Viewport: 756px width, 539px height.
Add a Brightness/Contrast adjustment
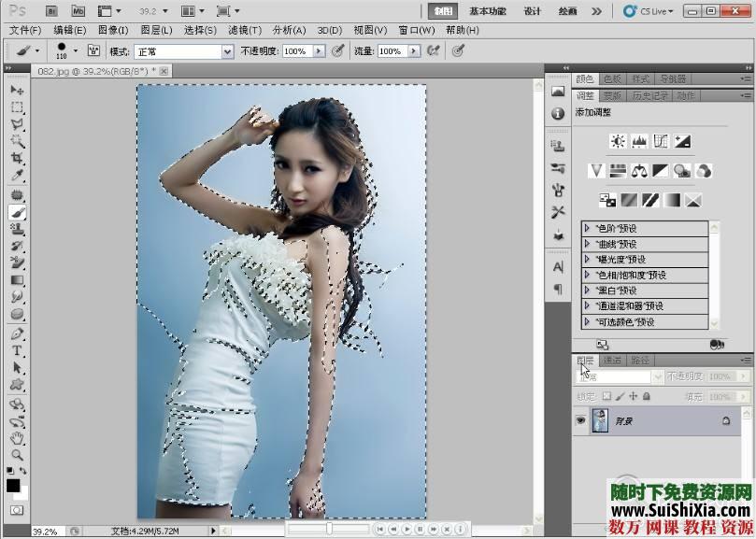617,141
